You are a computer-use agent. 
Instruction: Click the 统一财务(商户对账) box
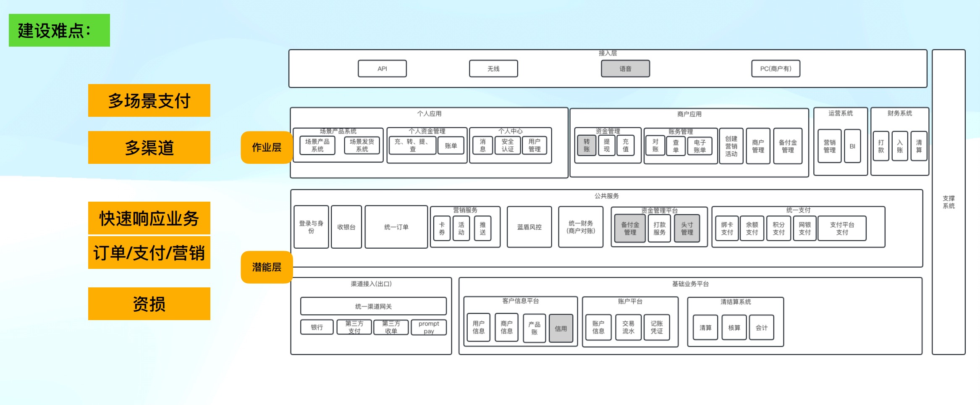pyautogui.click(x=581, y=227)
